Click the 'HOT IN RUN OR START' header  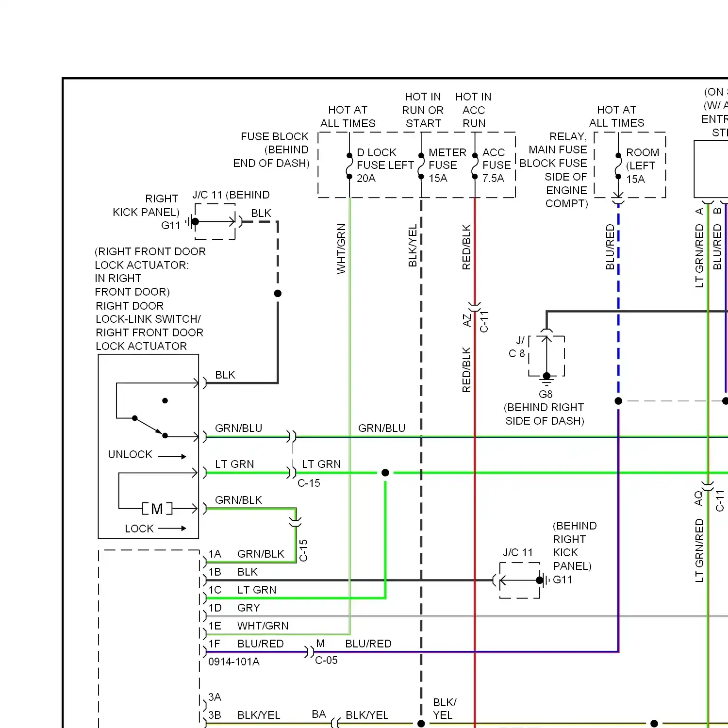(x=423, y=110)
